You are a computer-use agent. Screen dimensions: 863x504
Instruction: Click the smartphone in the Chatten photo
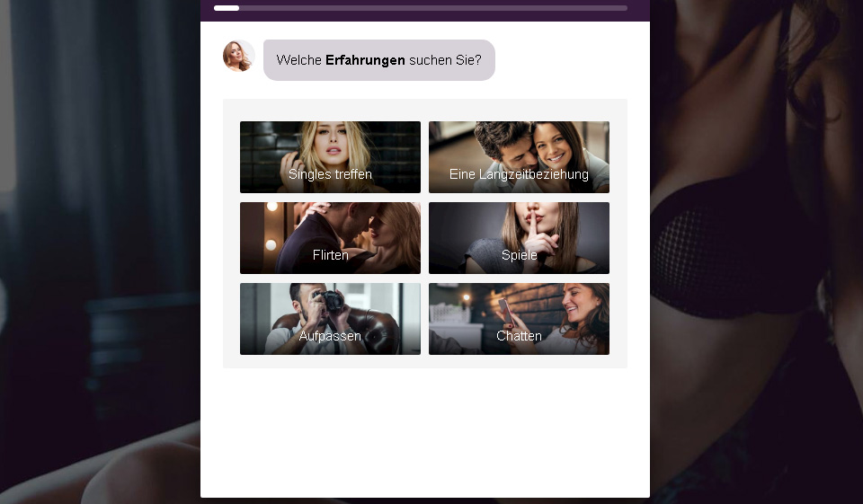pyautogui.click(x=505, y=312)
